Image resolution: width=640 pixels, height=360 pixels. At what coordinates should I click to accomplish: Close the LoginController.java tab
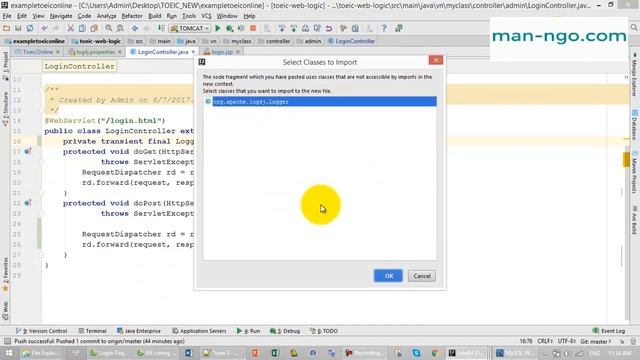click(x=193, y=52)
